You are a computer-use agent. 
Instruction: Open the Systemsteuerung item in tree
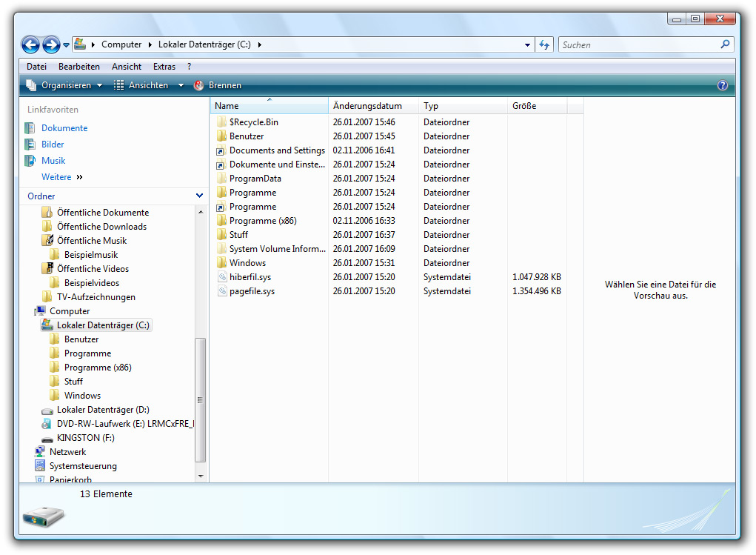(82, 466)
